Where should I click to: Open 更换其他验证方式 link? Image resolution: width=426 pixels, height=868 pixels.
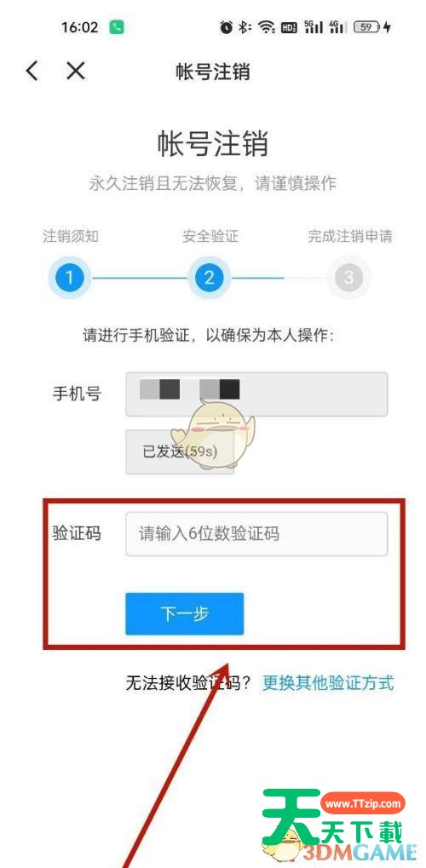[328, 682]
